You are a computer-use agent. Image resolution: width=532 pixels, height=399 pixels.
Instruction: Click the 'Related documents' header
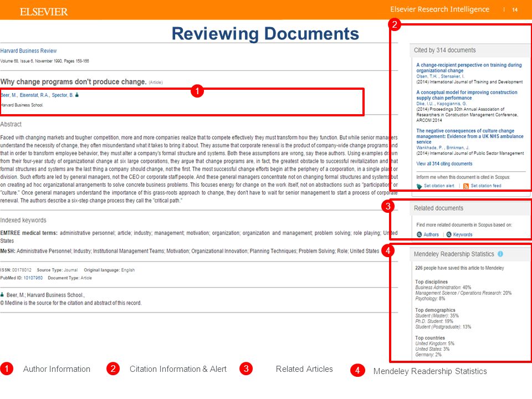(438, 208)
